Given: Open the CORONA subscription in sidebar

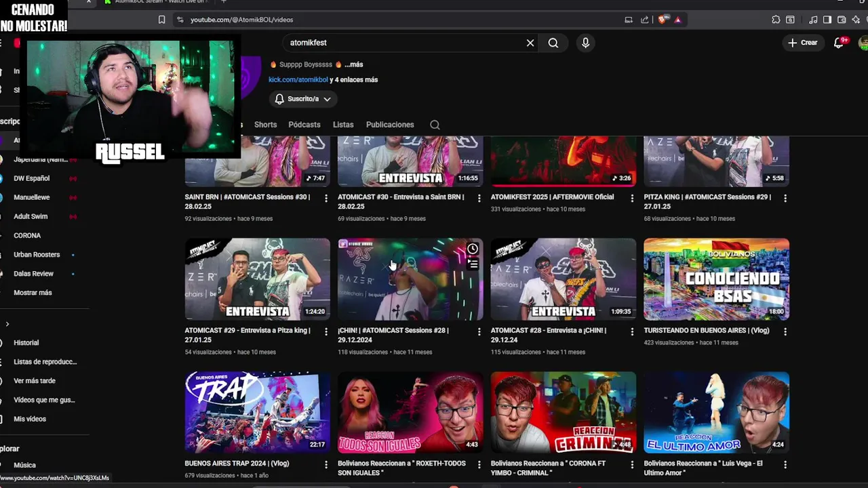Looking at the screenshot, I should click(x=27, y=235).
